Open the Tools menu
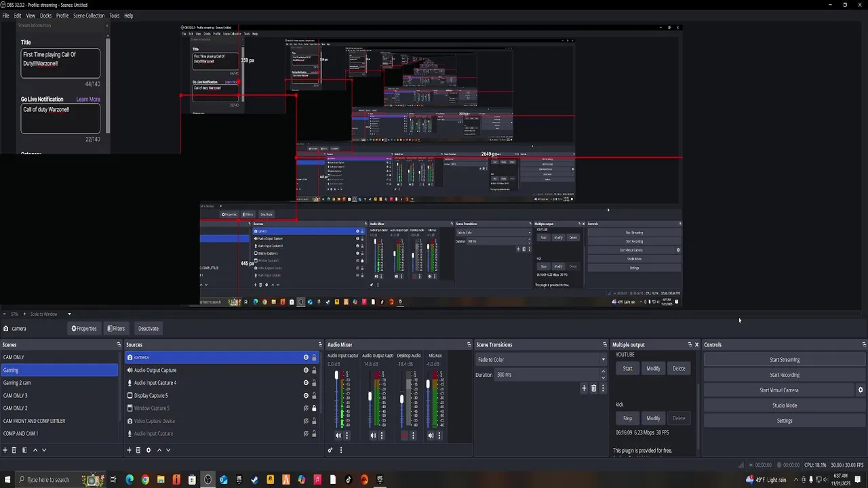 tap(114, 16)
